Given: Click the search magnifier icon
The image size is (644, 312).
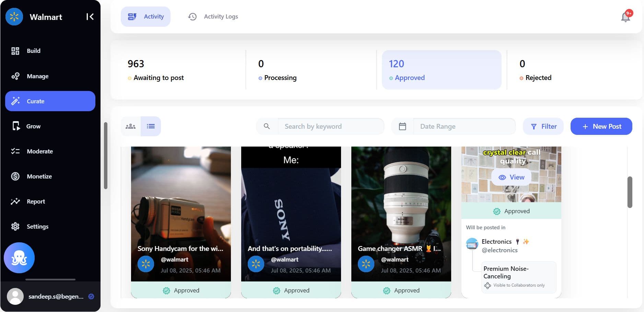Looking at the screenshot, I should click(x=267, y=126).
